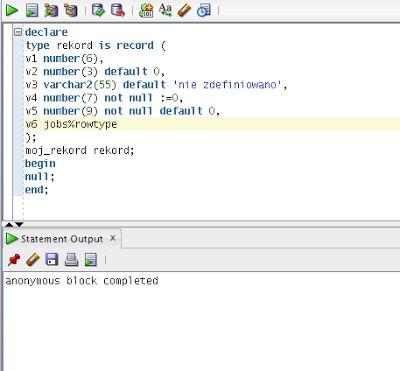400x371 pixels.
Task: Select the Statement Output tab
Action: (62, 239)
